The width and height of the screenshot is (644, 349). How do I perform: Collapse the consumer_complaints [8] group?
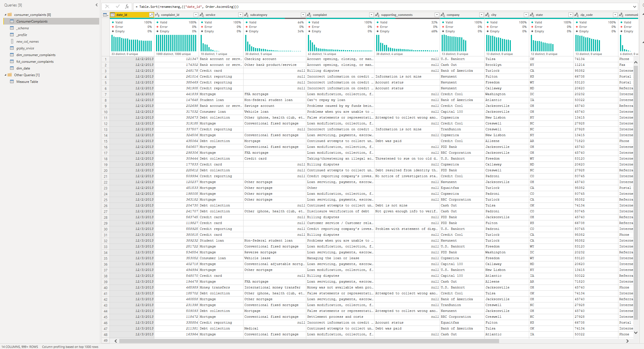(5, 15)
